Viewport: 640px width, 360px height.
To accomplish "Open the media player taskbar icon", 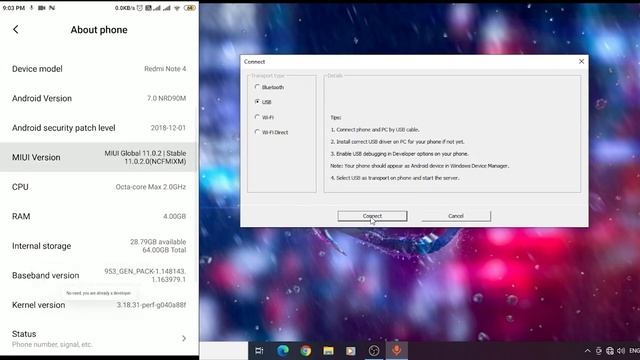I will tap(351, 351).
